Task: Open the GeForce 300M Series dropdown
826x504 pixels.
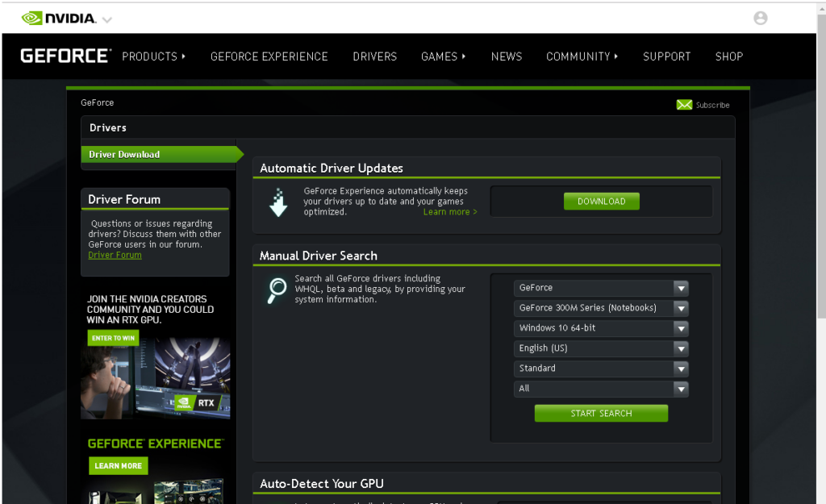Action: click(601, 308)
